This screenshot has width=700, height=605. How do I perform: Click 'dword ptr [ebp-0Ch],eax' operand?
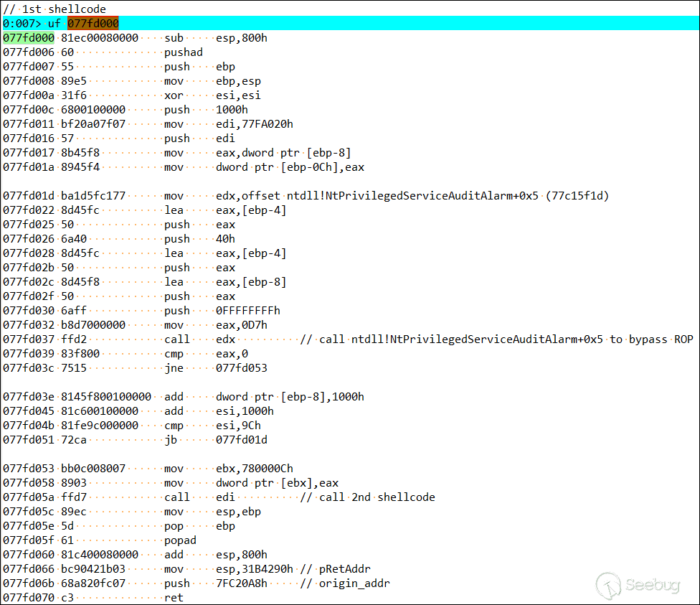coord(290,167)
